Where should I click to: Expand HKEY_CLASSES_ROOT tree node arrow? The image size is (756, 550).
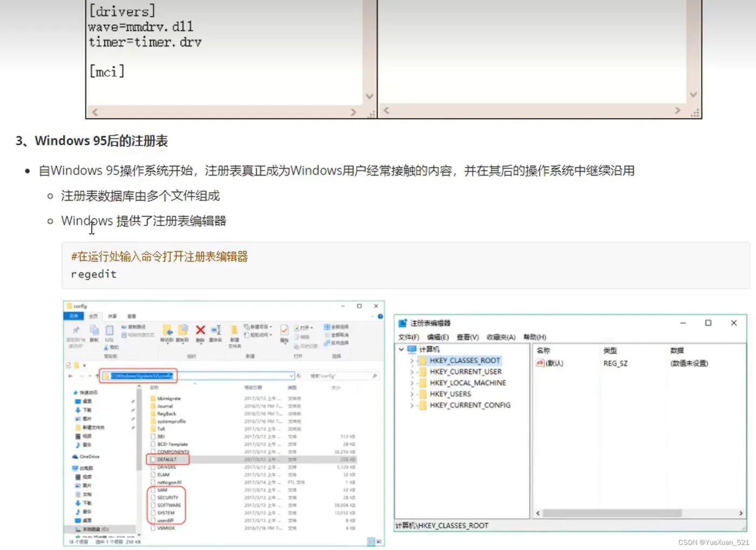tap(411, 360)
